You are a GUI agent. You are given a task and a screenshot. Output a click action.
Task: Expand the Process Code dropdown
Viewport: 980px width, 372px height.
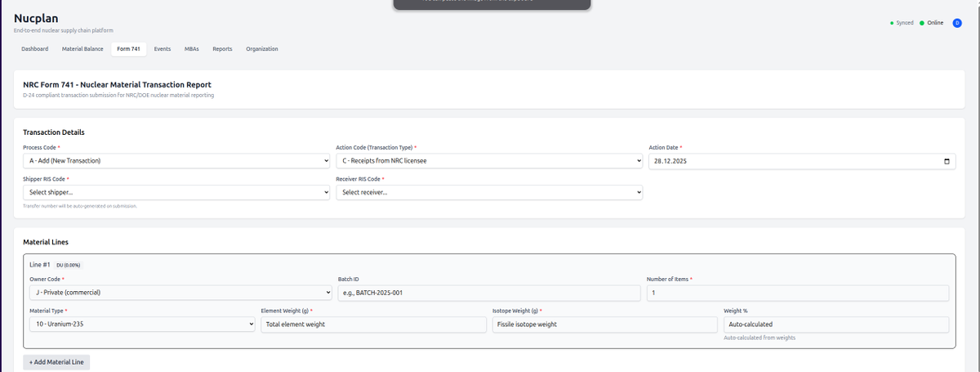click(176, 161)
